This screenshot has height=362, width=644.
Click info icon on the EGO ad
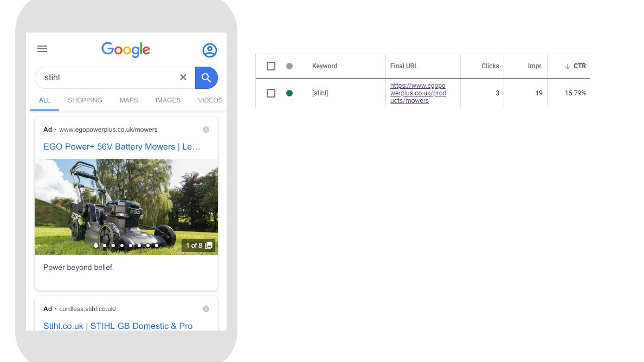(206, 130)
